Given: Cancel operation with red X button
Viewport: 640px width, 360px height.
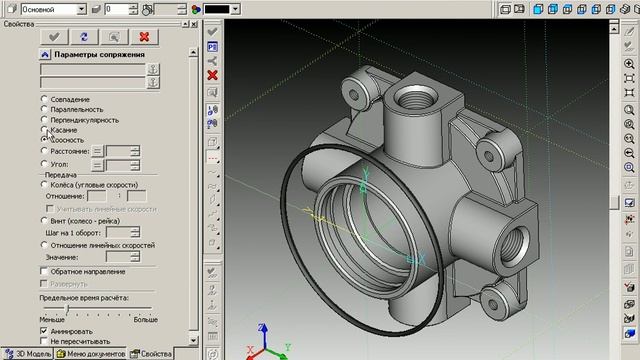Looking at the screenshot, I should tap(144, 37).
